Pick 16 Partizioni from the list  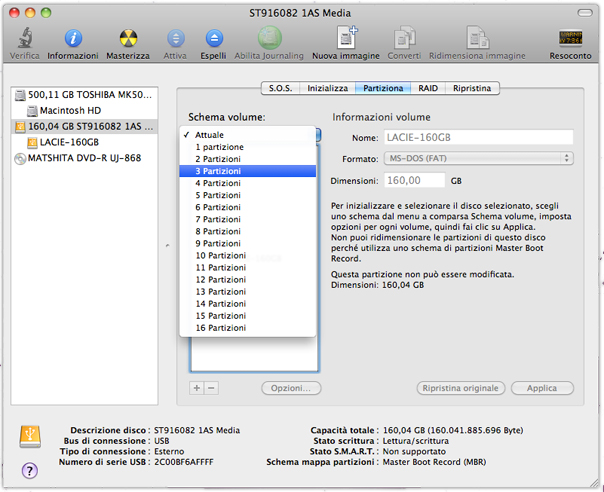coord(220,327)
